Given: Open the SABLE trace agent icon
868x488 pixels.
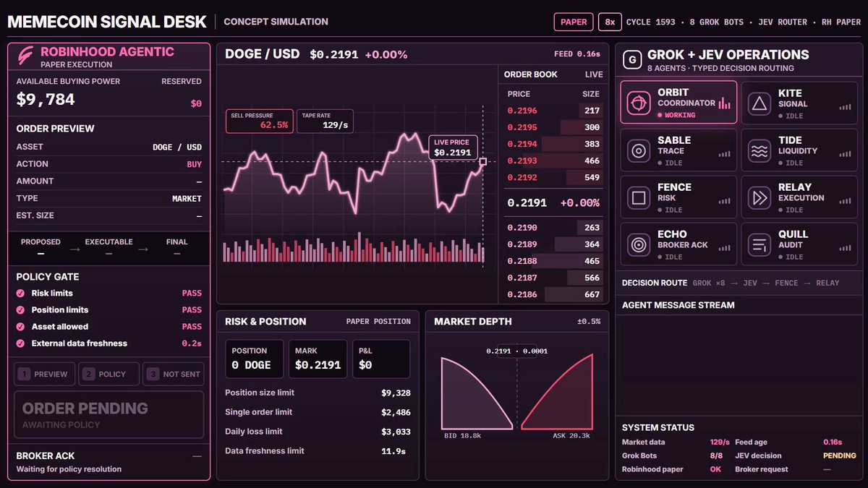Looking at the screenshot, I should coord(639,151).
